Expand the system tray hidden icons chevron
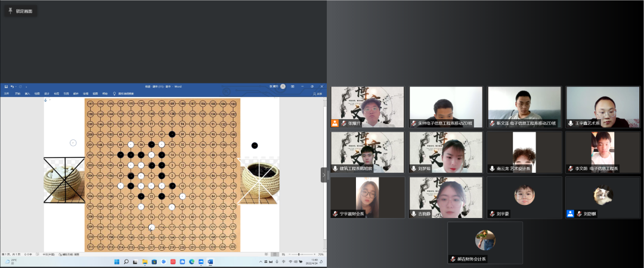Screen dimensions: 644x268 click(x=261, y=261)
